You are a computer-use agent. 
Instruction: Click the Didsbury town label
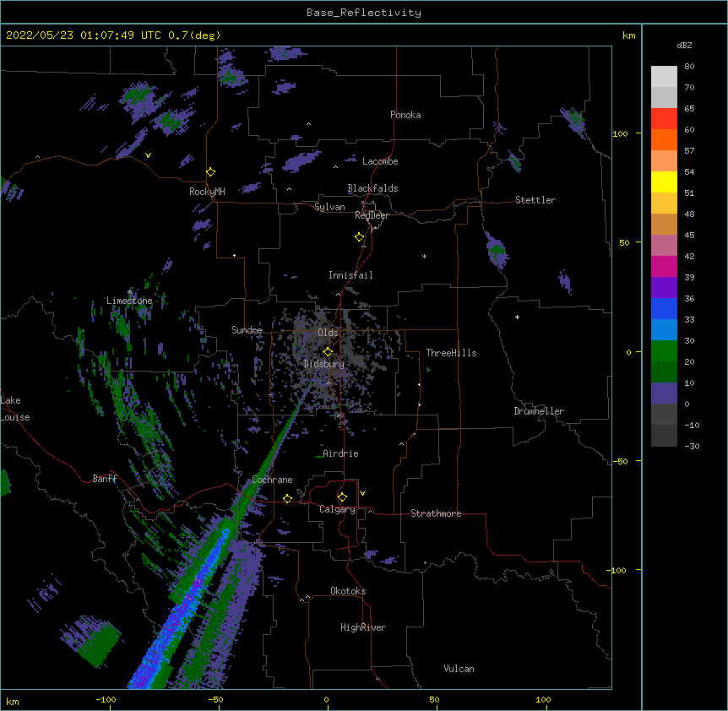[x=324, y=364]
